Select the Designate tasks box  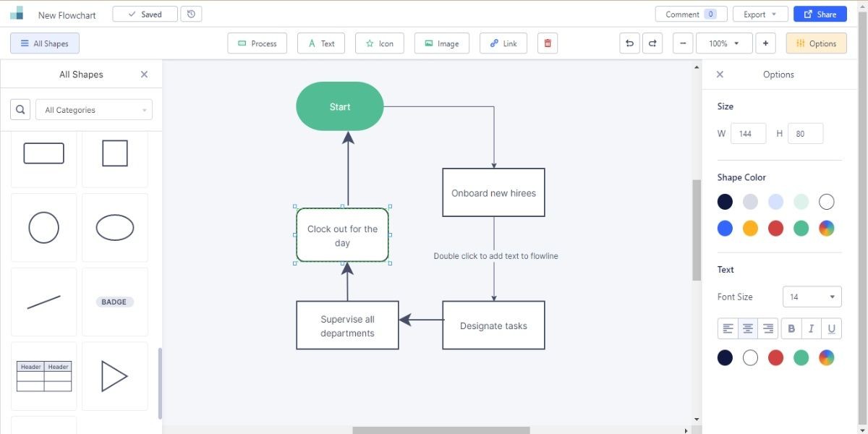click(x=493, y=325)
